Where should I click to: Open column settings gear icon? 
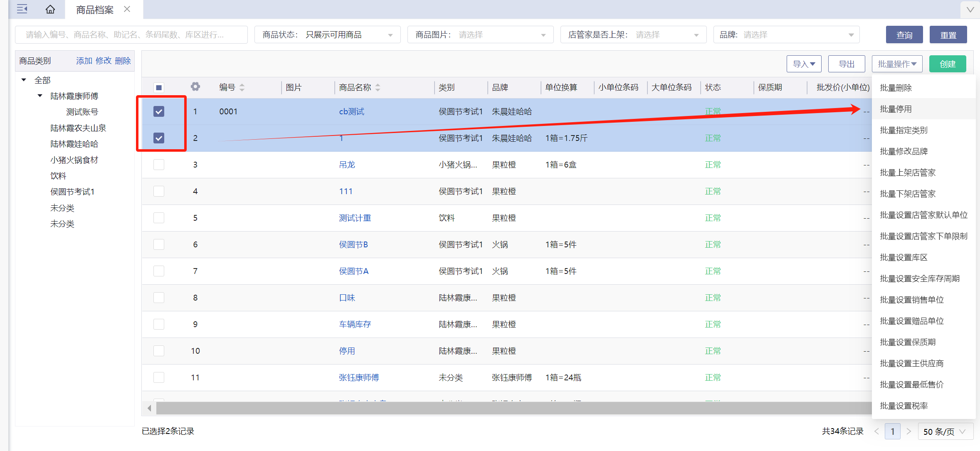tap(195, 87)
